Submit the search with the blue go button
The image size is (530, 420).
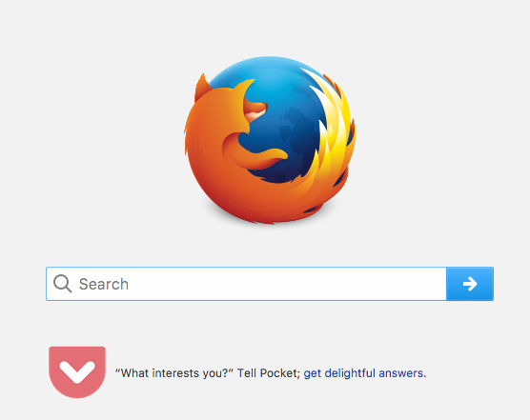tap(470, 284)
